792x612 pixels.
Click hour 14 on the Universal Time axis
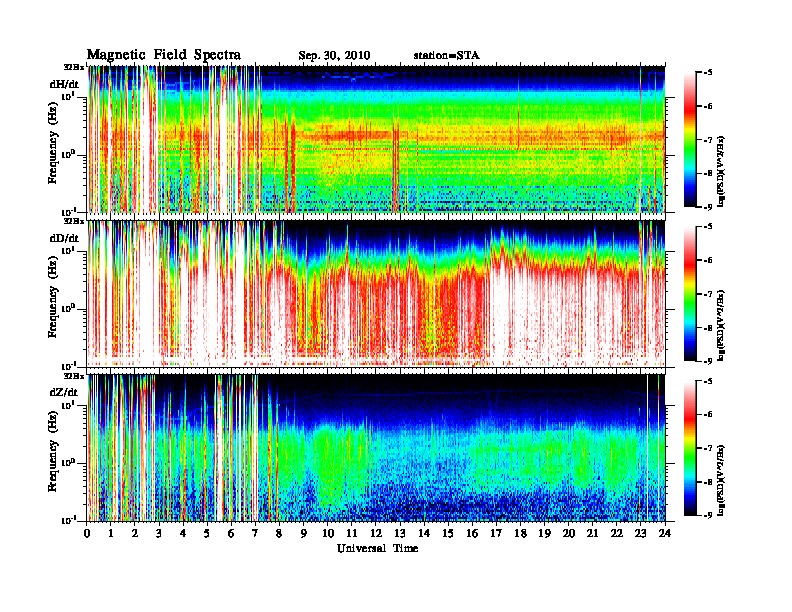(x=424, y=534)
